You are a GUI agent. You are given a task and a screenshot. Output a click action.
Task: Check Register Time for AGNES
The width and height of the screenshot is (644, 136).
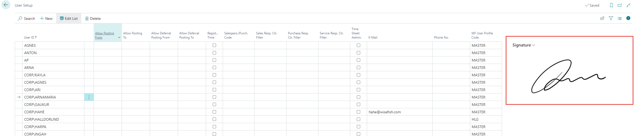214,45
